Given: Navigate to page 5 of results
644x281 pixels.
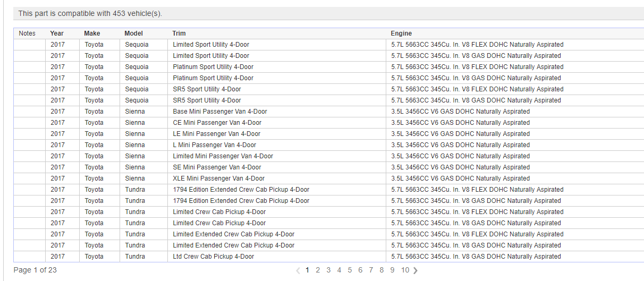Looking at the screenshot, I should (x=350, y=270).
